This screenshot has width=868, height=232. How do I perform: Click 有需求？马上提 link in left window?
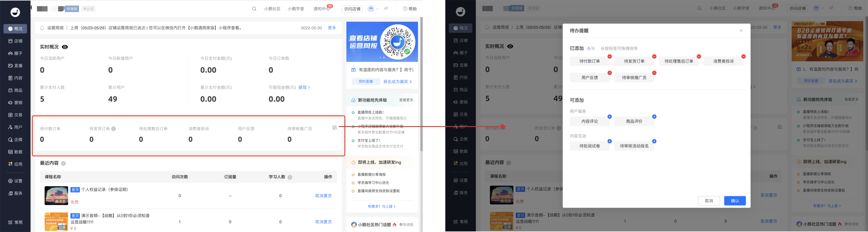pyautogui.click(x=381, y=206)
